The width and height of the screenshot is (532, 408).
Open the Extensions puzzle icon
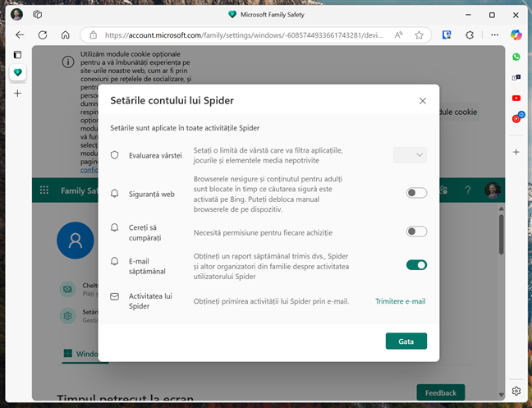click(470, 35)
